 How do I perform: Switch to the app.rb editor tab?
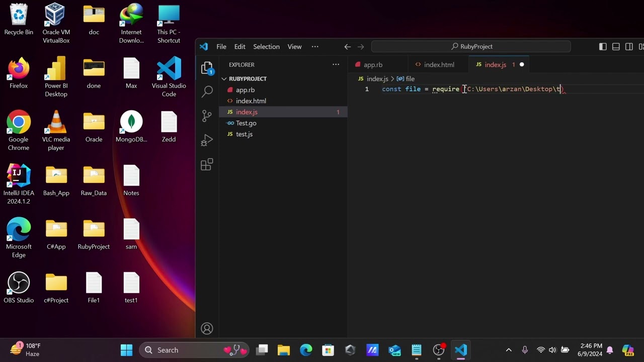[x=373, y=65]
